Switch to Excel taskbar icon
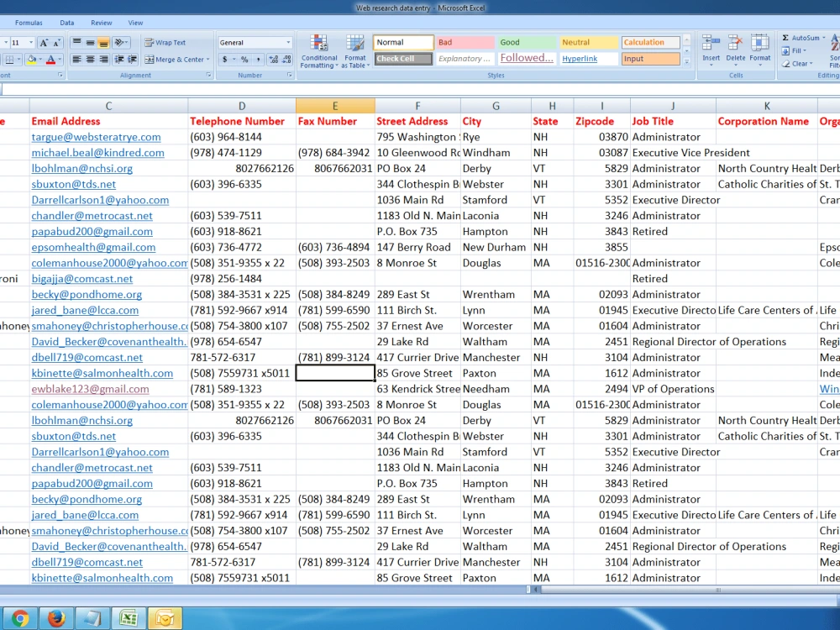Image resolution: width=840 pixels, height=630 pixels. tap(129, 619)
